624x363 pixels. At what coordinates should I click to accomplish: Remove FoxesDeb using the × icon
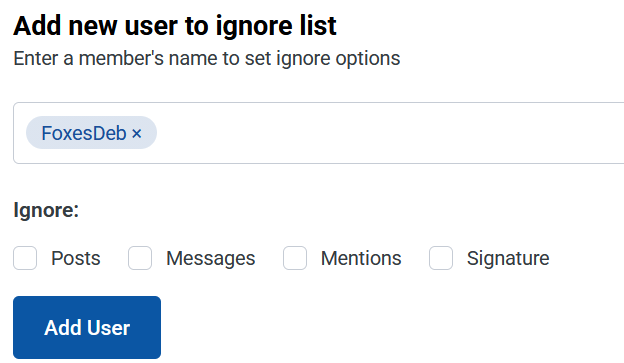pos(136,133)
